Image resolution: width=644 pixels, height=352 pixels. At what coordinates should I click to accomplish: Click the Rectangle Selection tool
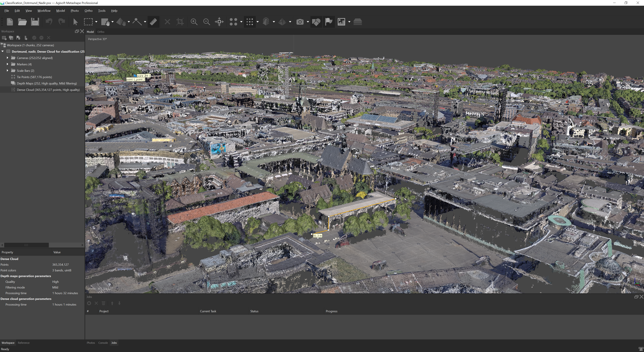(88, 22)
